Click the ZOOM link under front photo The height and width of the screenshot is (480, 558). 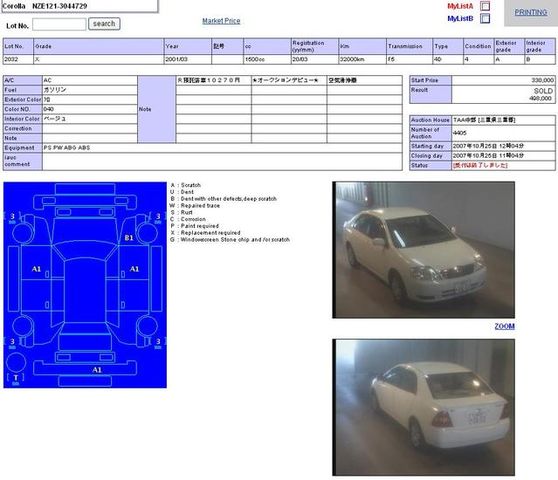coord(505,326)
